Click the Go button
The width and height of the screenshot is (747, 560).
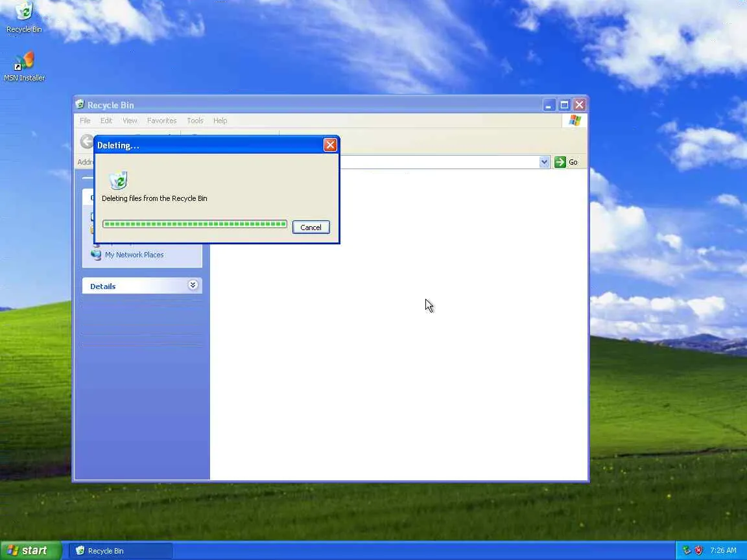coord(567,162)
